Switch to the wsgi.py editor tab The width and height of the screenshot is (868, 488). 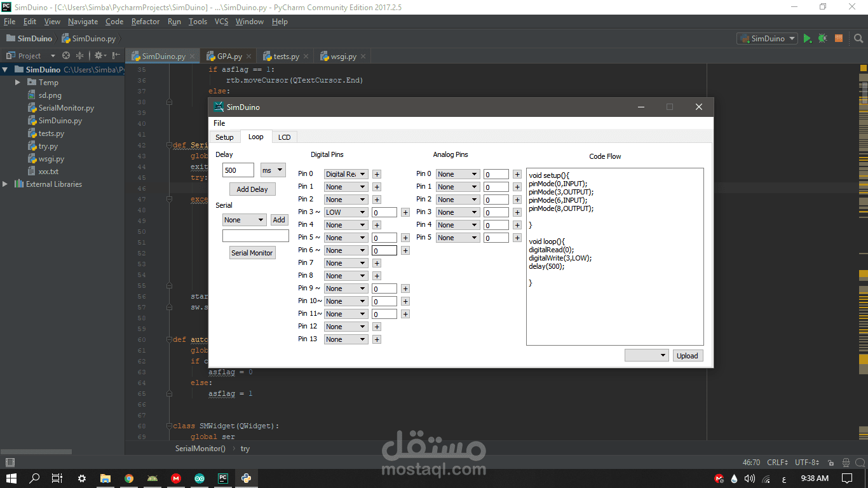(x=343, y=57)
